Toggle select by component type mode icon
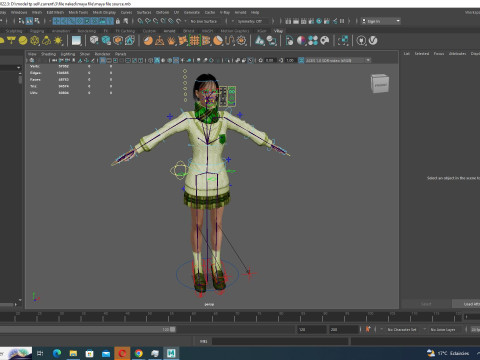 (x=37, y=21)
